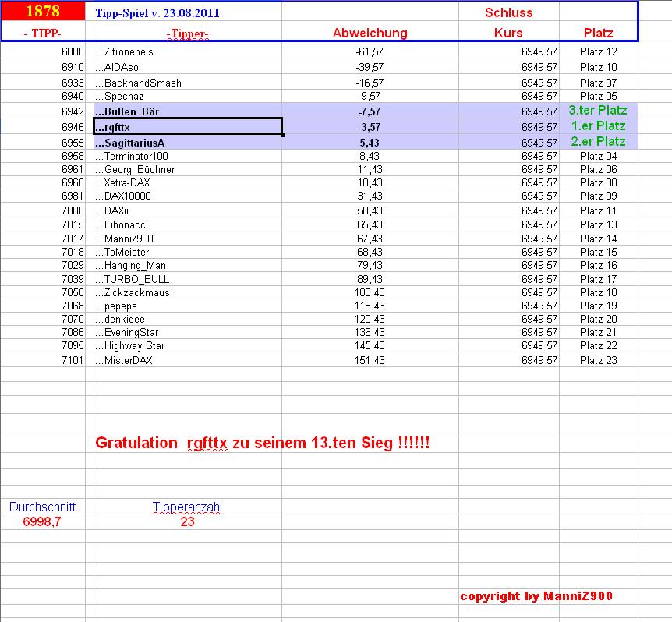Select the ...rgfttx active cell
Viewport: 672px width, 622px height.
(188, 126)
